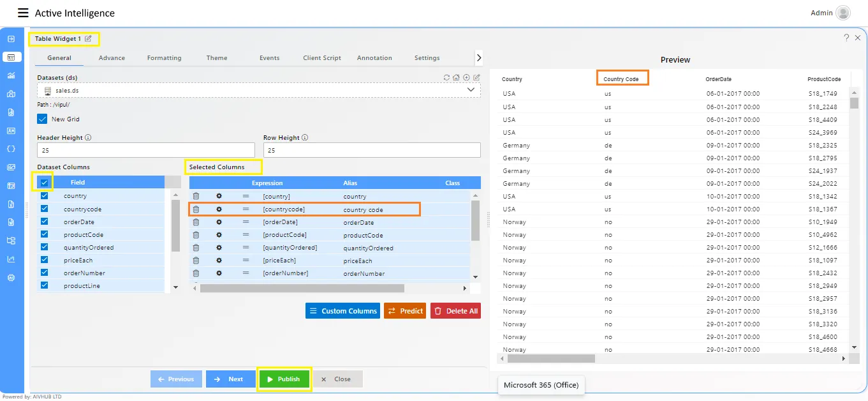Uncheck the productCode field checkbox
This screenshot has width=868, height=401.
(x=44, y=234)
